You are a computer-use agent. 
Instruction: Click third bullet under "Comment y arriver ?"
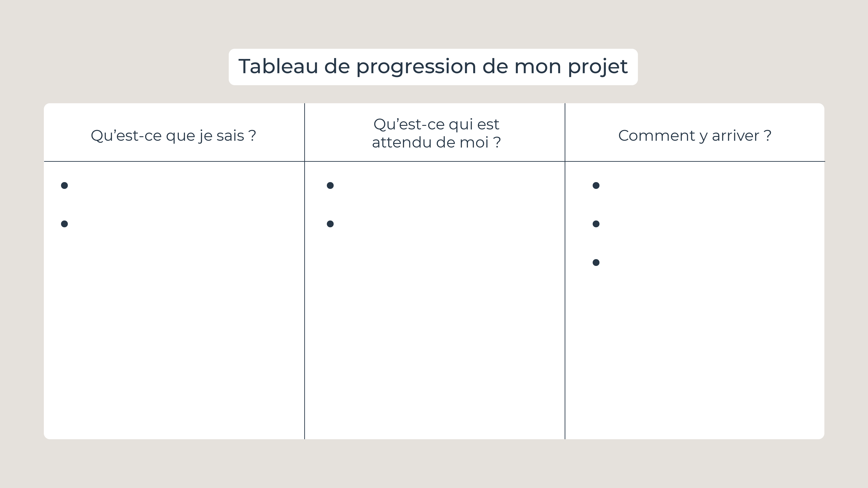[x=596, y=262]
